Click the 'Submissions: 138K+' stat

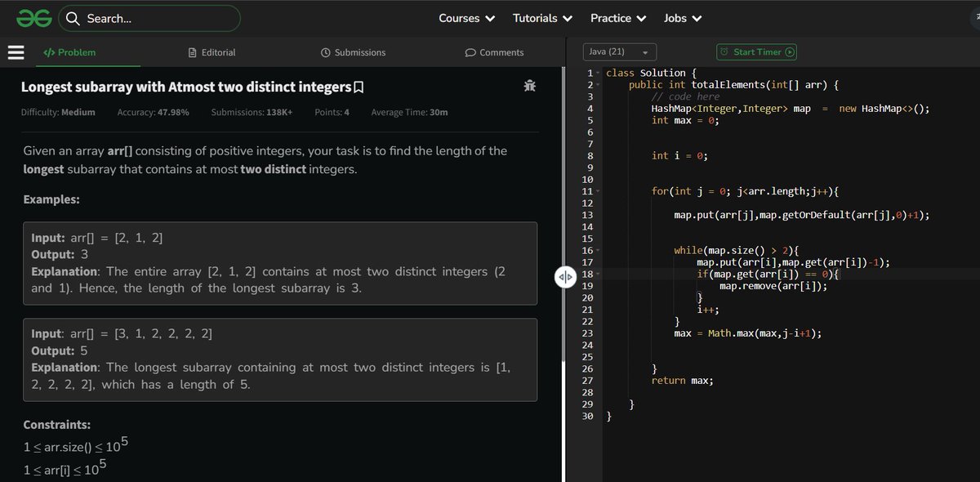pyautogui.click(x=252, y=112)
